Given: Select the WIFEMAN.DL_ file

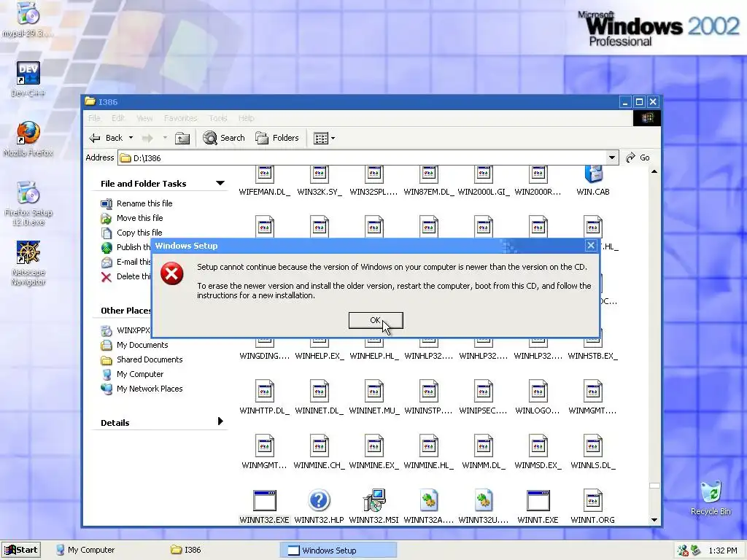Looking at the screenshot, I should (x=264, y=181).
